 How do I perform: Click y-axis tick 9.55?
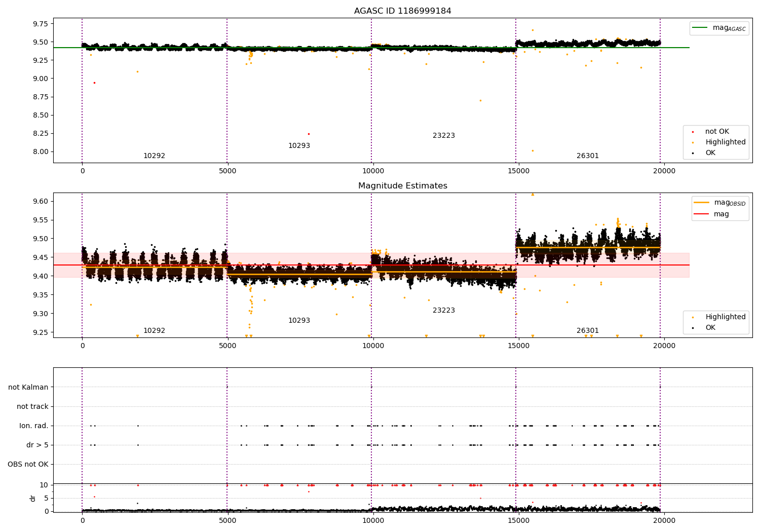40,220
